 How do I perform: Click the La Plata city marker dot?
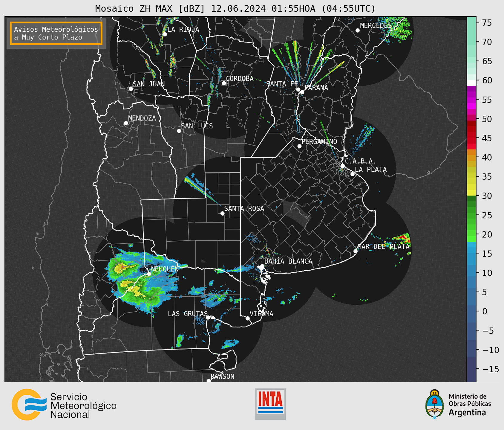353,174
